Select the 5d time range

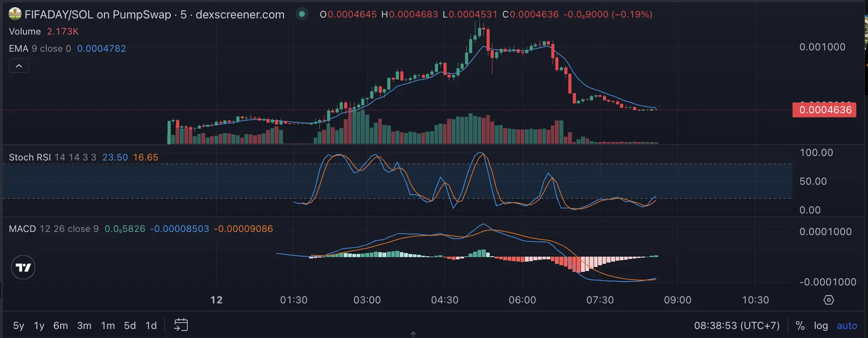pyautogui.click(x=130, y=325)
